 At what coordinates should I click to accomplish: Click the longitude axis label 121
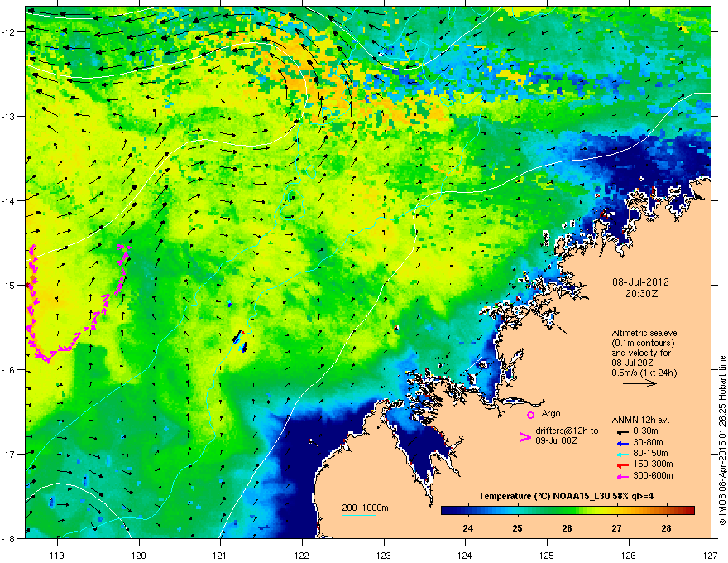[x=220, y=555]
